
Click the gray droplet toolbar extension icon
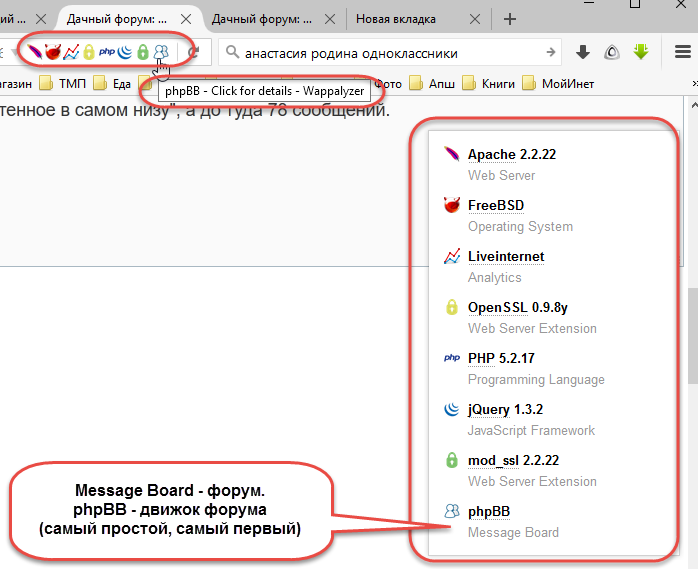[x=612, y=53]
